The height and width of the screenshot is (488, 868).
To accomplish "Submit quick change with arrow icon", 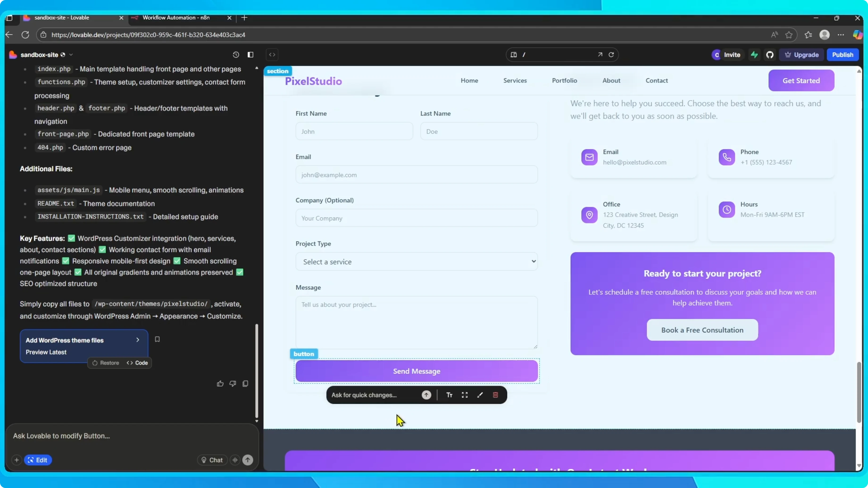I will pyautogui.click(x=426, y=395).
